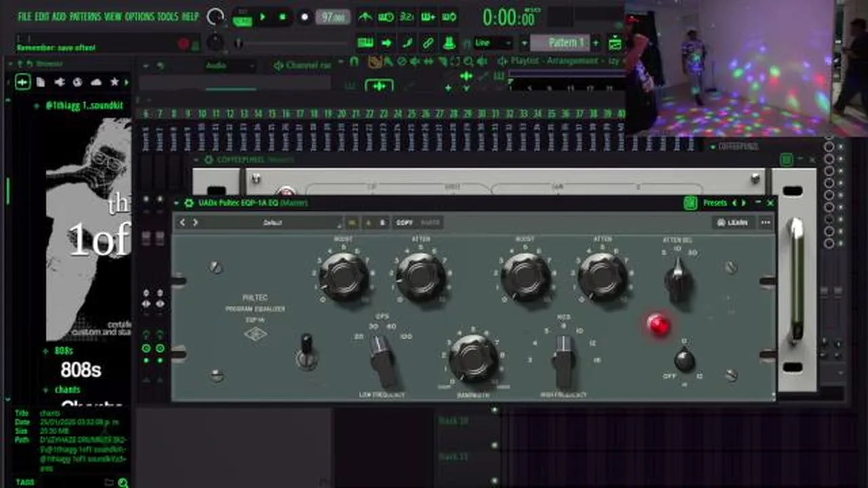
Task: Arm the transport record button
Action: click(304, 17)
